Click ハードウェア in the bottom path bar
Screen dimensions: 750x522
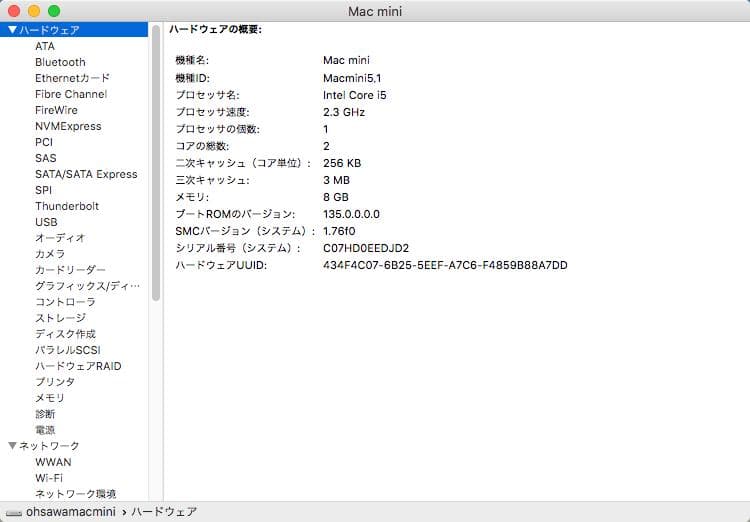coord(165,512)
